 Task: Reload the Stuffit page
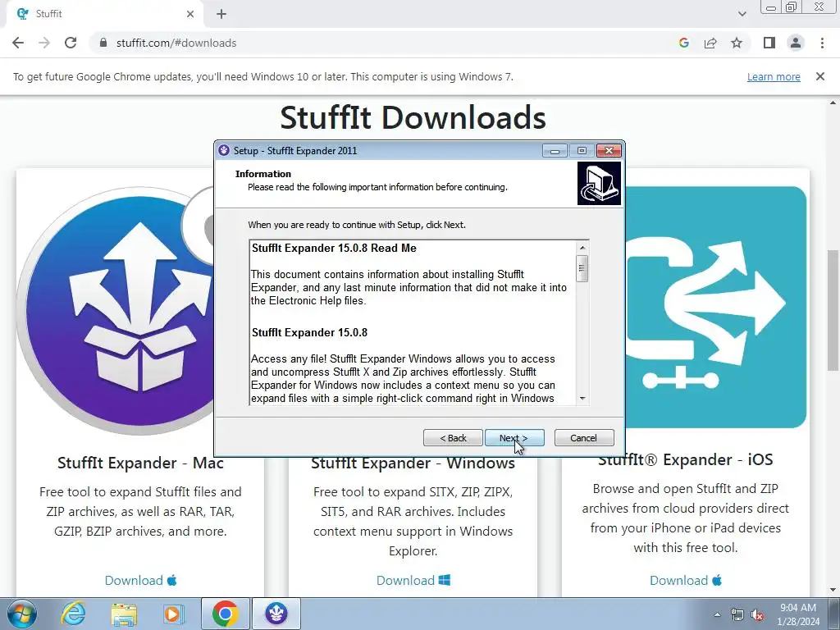point(71,43)
